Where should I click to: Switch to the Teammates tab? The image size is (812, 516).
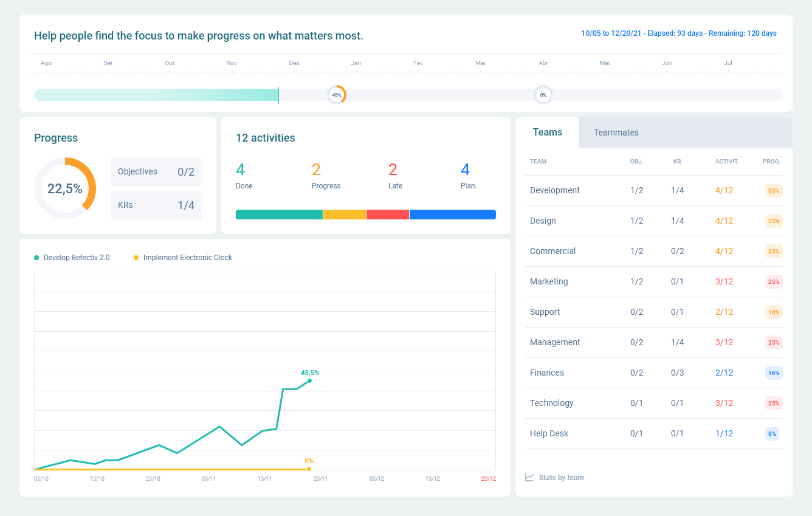pyautogui.click(x=616, y=132)
